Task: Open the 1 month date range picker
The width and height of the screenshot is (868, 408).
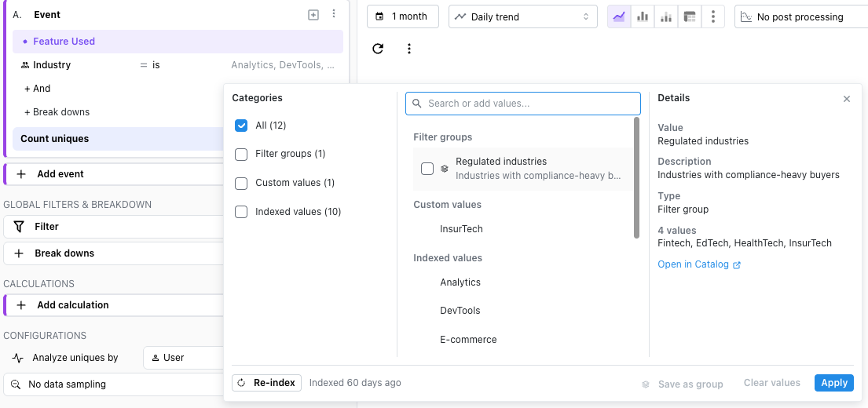Action: (x=403, y=16)
